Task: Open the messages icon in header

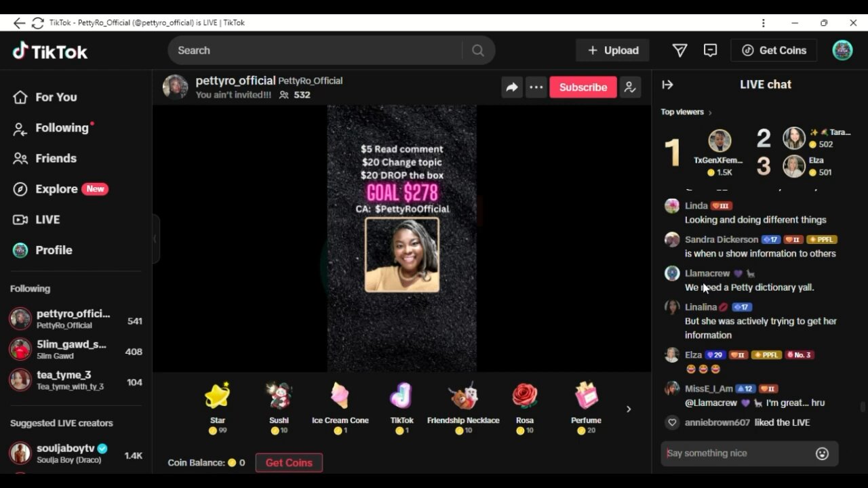Action: coord(710,50)
